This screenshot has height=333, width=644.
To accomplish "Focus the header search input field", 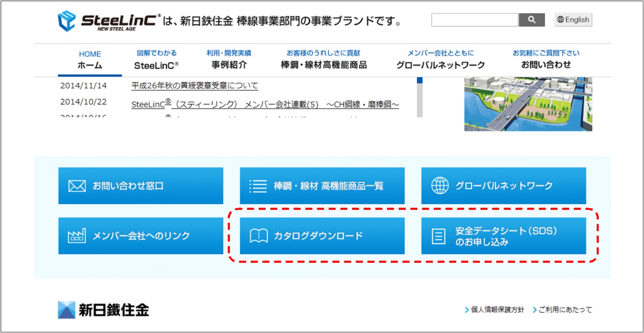I will point(475,20).
